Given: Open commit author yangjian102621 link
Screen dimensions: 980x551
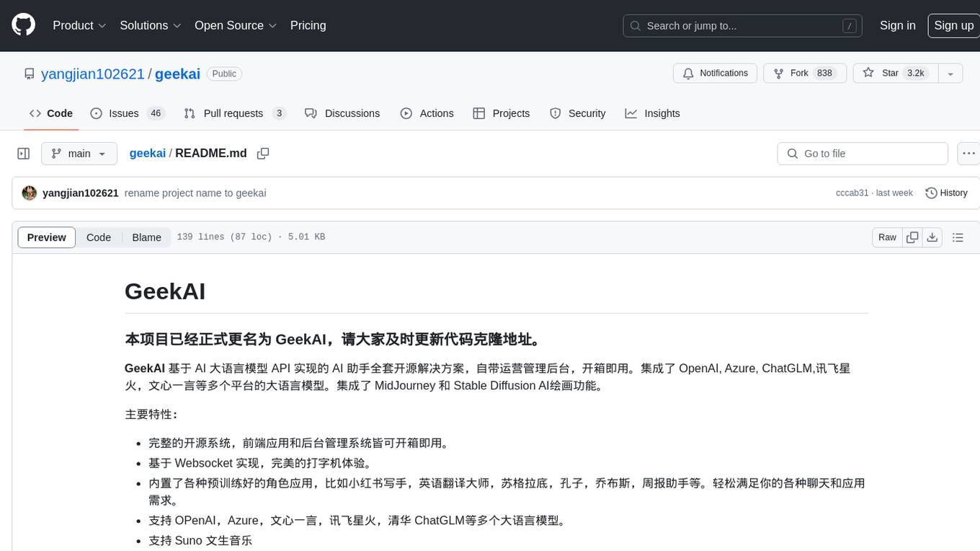Looking at the screenshot, I should [81, 193].
